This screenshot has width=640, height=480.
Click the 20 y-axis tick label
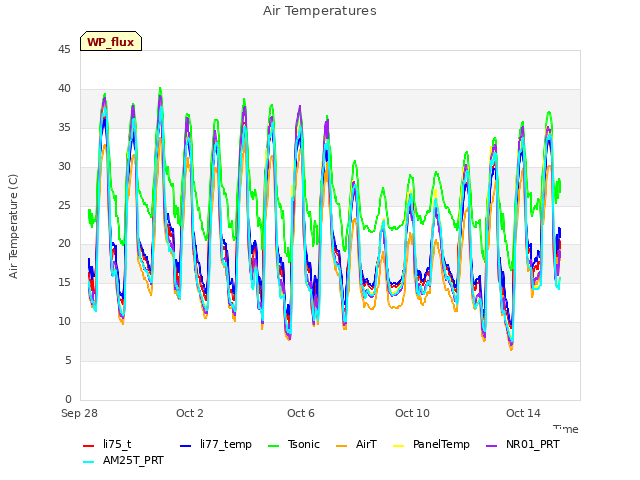64,244
